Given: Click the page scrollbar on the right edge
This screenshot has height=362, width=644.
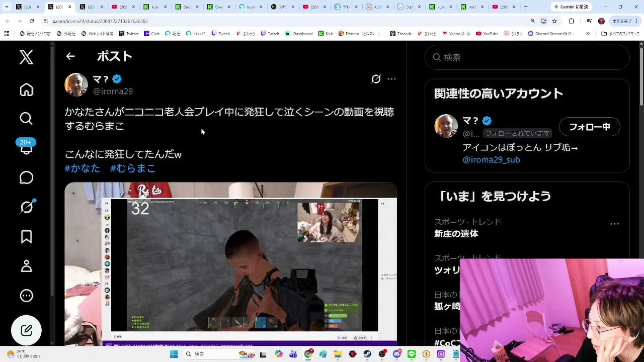Looking at the screenshot, I should 641,75.
